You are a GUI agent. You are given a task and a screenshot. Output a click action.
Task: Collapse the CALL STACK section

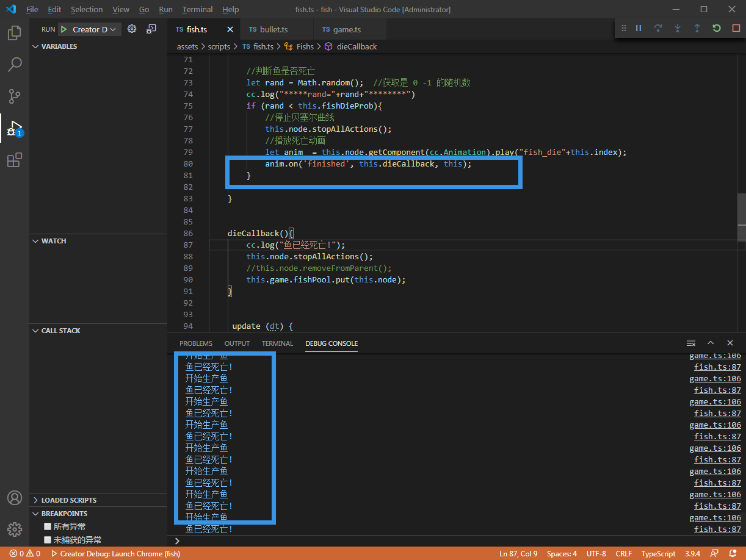click(x=60, y=331)
